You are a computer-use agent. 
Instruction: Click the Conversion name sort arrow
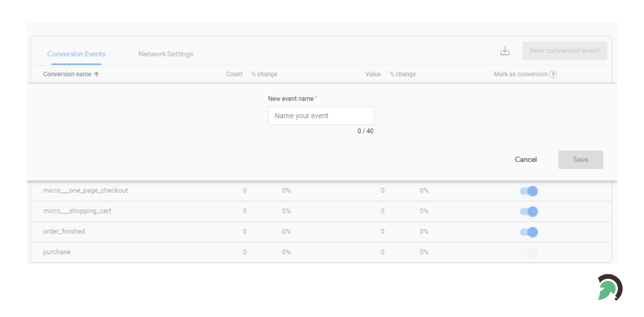coord(97,75)
